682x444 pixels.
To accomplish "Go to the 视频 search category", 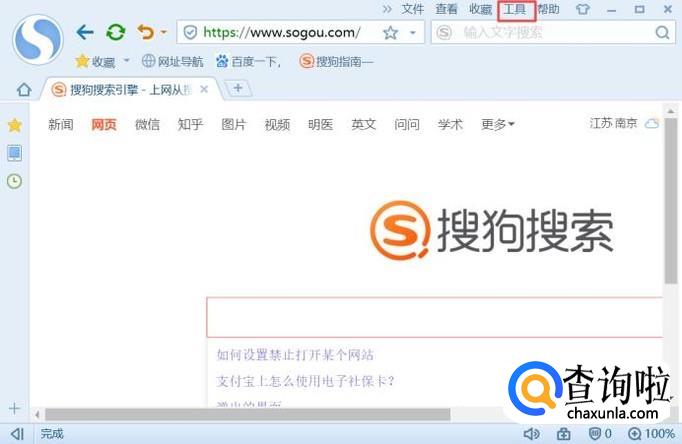I will click(277, 125).
